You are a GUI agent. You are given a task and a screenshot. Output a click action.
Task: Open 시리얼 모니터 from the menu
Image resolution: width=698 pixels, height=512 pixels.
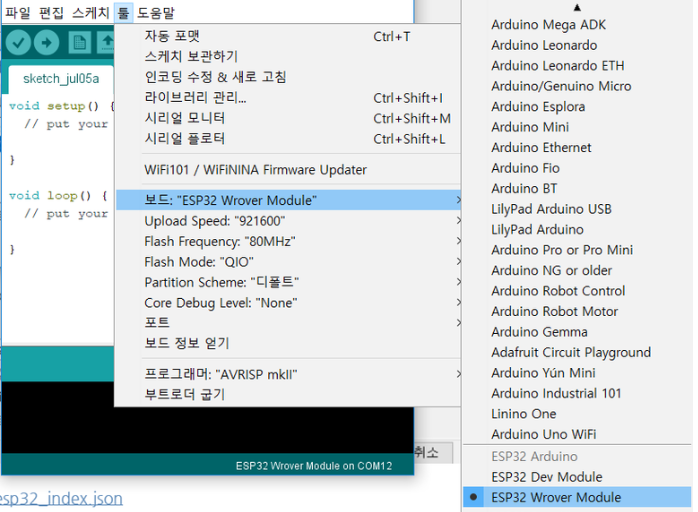[288, 118]
